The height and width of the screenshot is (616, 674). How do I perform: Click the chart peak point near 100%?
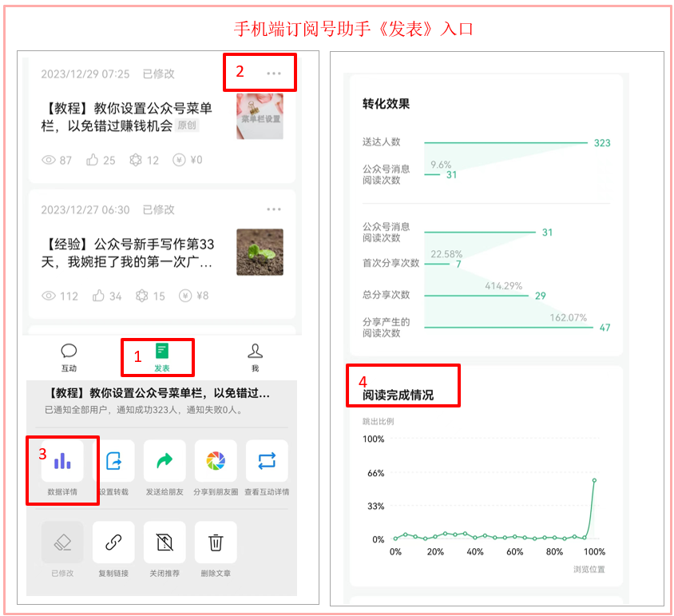point(594,480)
